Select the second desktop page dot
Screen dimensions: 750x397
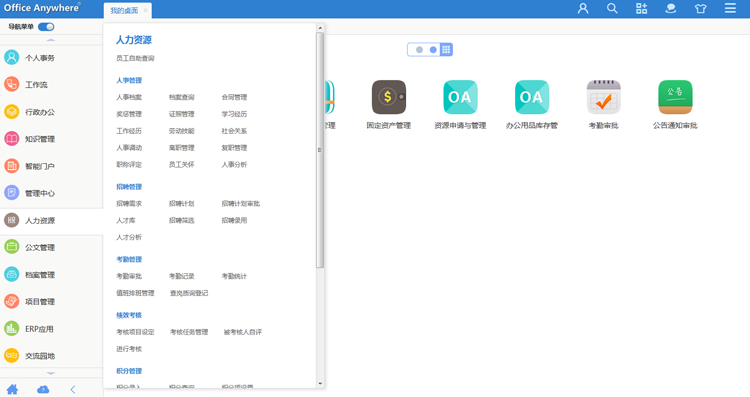(433, 50)
